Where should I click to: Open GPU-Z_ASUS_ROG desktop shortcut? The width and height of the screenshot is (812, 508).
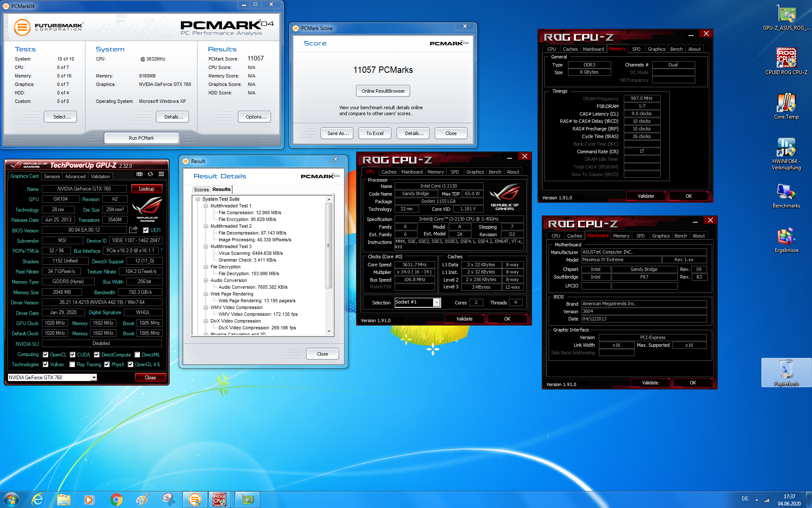tap(786, 17)
